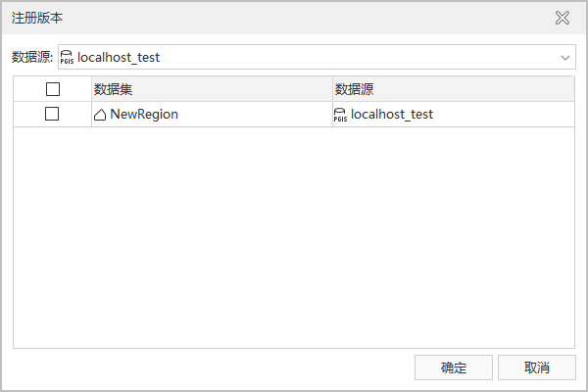
Task: Toggle the select-all checkbox in table header
Action: coord(53,89)
